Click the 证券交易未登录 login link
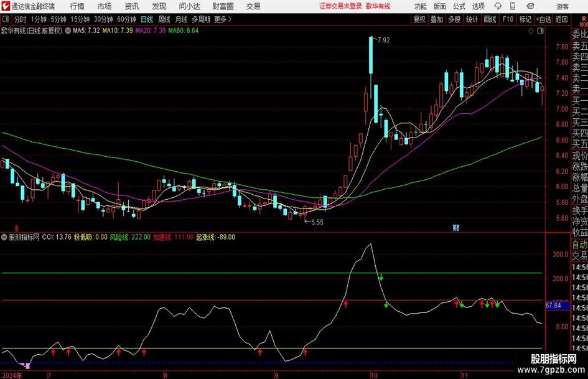 [340, 6]
